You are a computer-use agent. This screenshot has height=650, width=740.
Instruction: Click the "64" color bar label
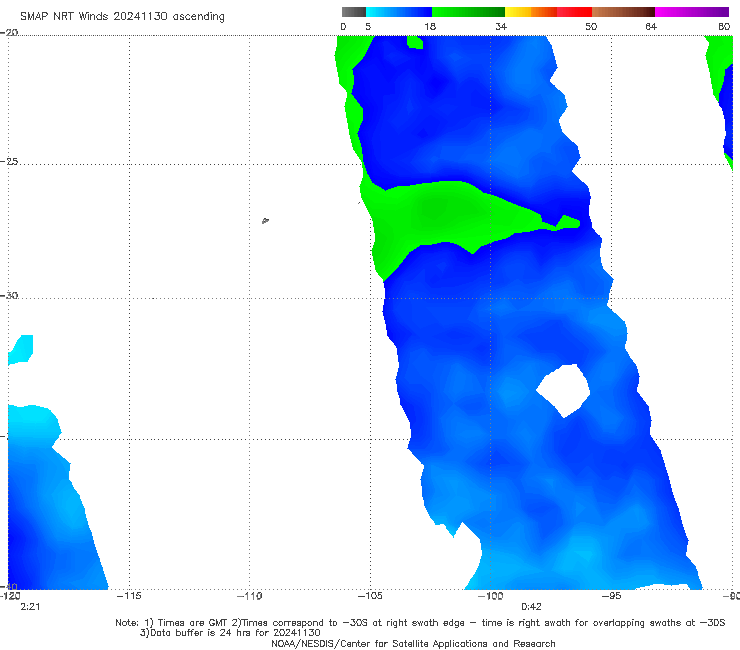[651, 27]
